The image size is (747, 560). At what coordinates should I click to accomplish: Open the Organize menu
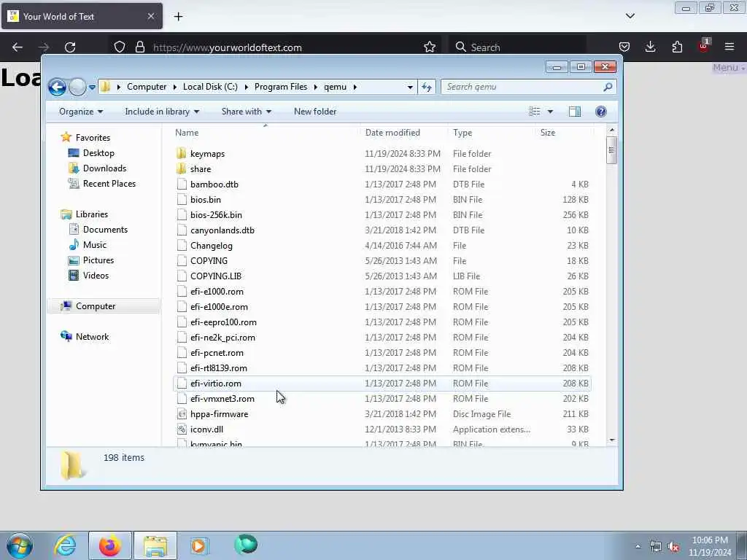80,112
